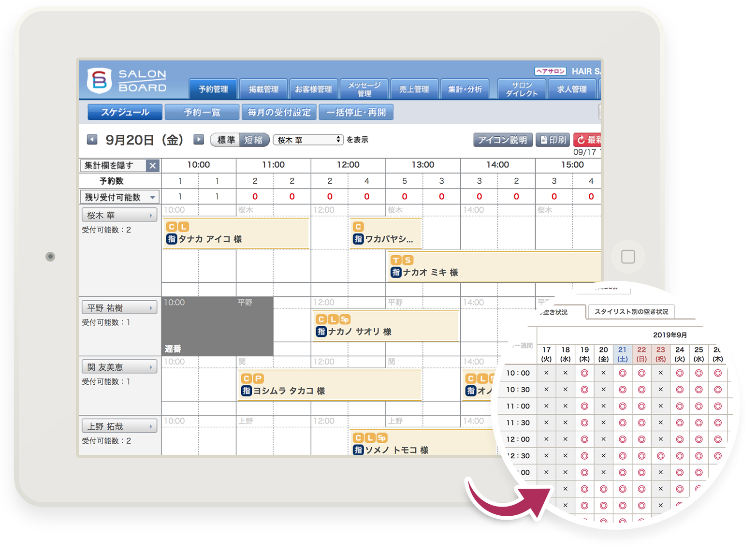Switch to スタイリスト別の空き状況 tab

pos(631,312)
